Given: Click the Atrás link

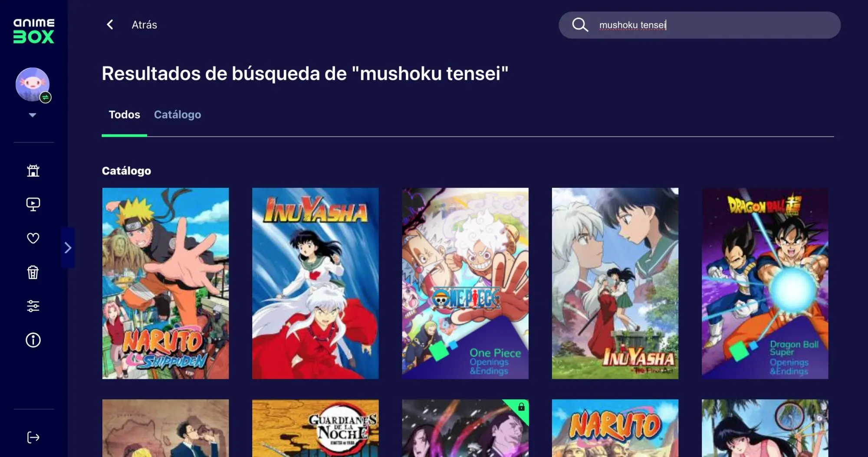Looking at the screenshot, I should tap(145, 25).
